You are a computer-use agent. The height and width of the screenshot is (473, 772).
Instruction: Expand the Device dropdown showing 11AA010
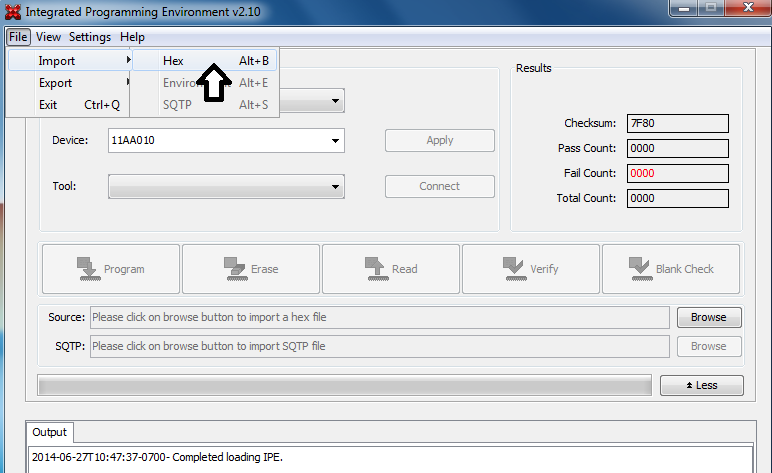pos(335,141)
